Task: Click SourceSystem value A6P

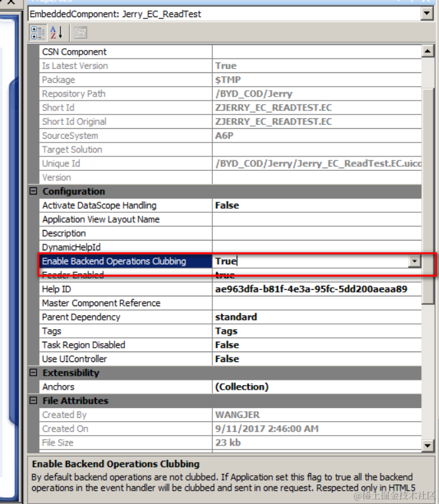Action: point(224,135)
